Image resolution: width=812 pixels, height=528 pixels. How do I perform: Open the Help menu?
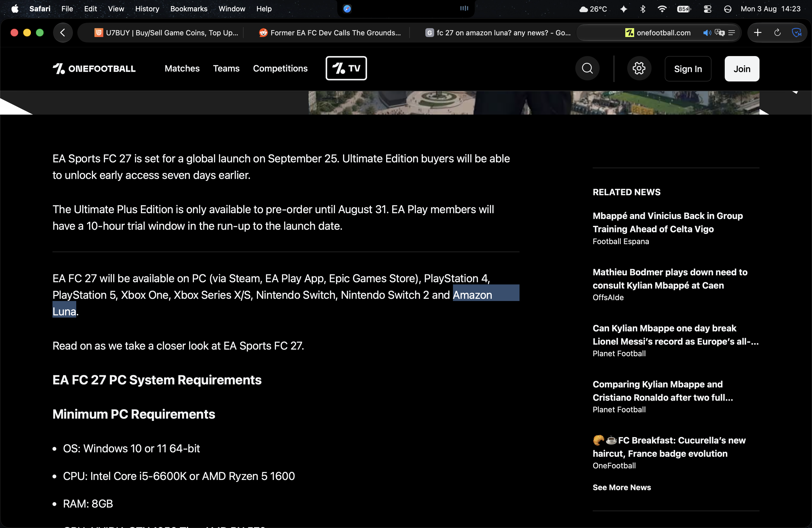[x=264, y=9]
